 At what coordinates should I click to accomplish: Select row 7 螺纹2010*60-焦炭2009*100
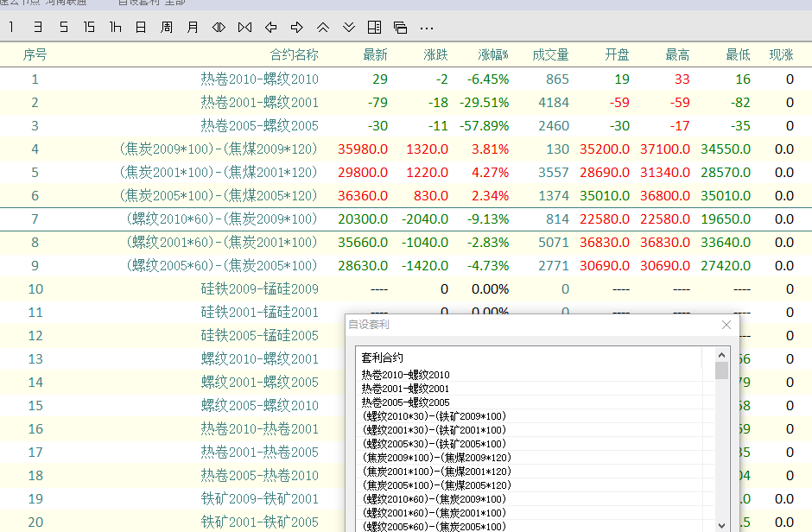[223, 219]
